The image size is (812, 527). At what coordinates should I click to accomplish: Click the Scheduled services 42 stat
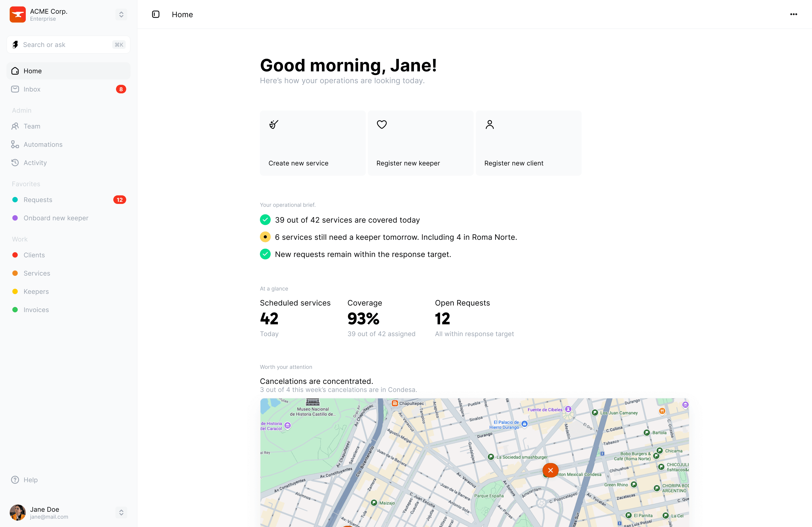point(295,319)
